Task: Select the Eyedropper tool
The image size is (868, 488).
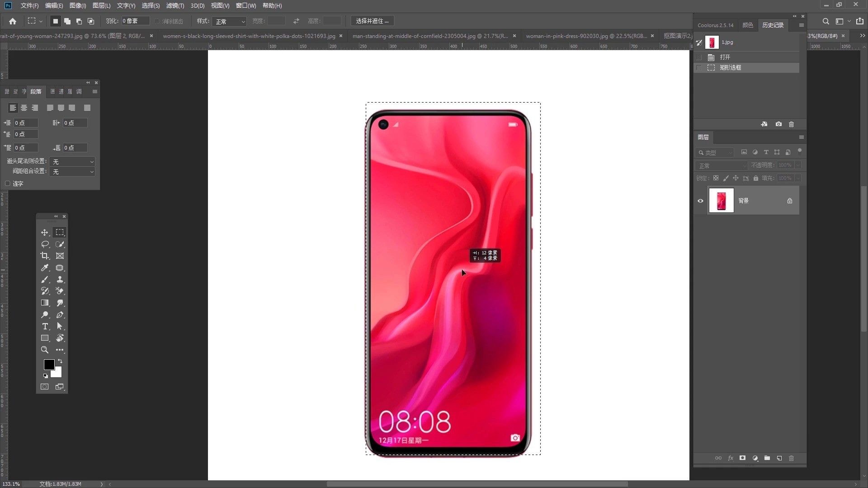Action: [45, 267]
